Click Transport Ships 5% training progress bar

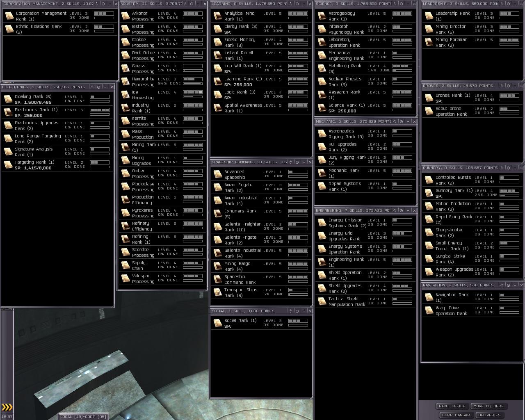298,294
